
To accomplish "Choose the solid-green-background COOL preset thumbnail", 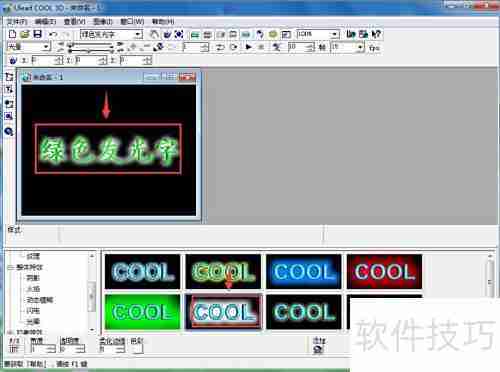I will [x=143, y=312].
